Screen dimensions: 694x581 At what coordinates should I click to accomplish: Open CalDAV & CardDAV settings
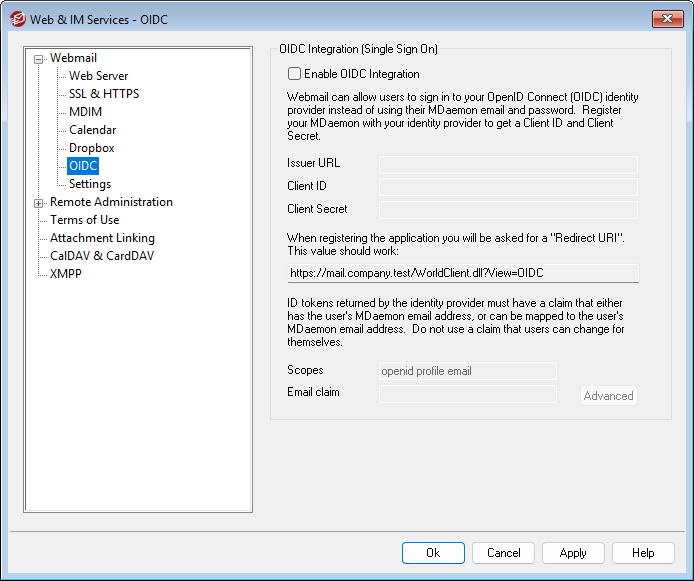102,256
